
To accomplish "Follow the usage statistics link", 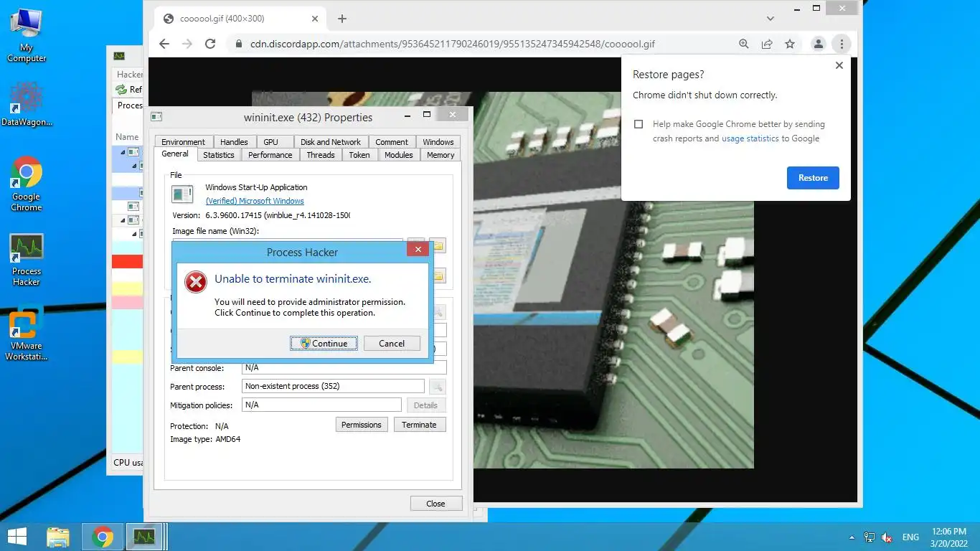I will [750, 138].
